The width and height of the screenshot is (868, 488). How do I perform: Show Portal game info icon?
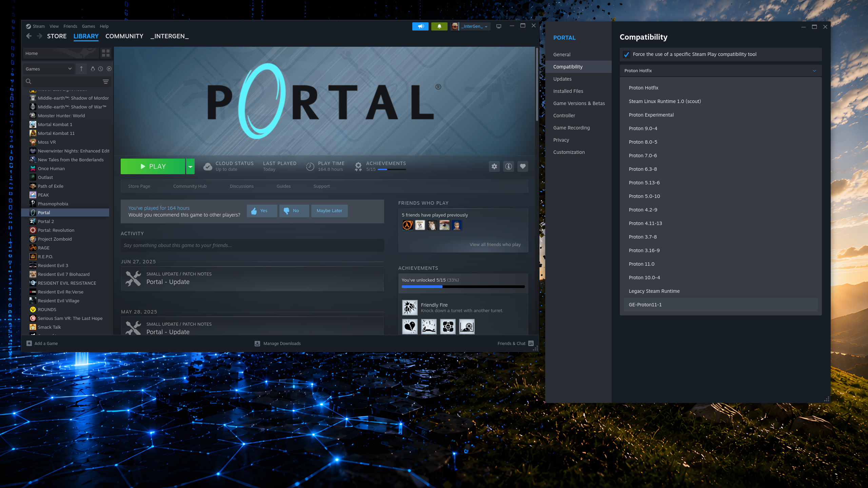pos(509,166)
